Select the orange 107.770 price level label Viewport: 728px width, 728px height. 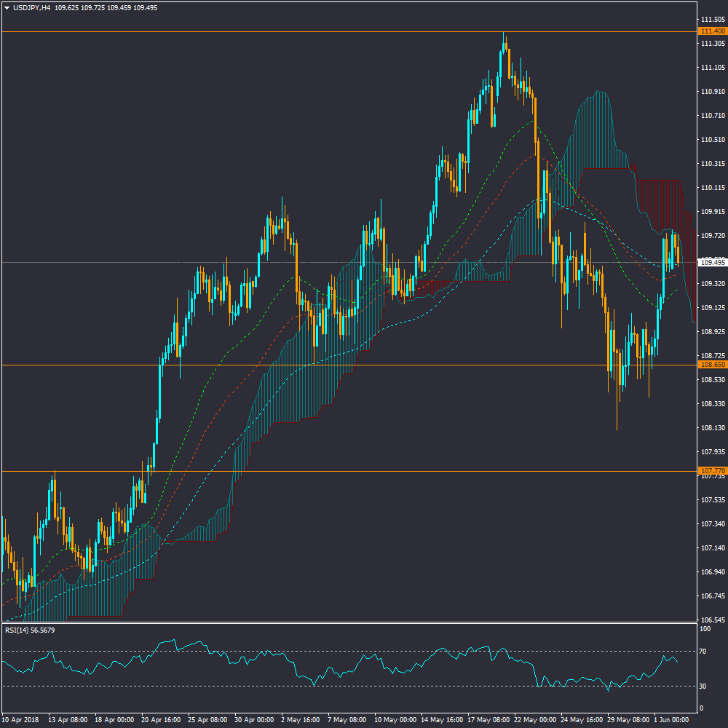711,471
